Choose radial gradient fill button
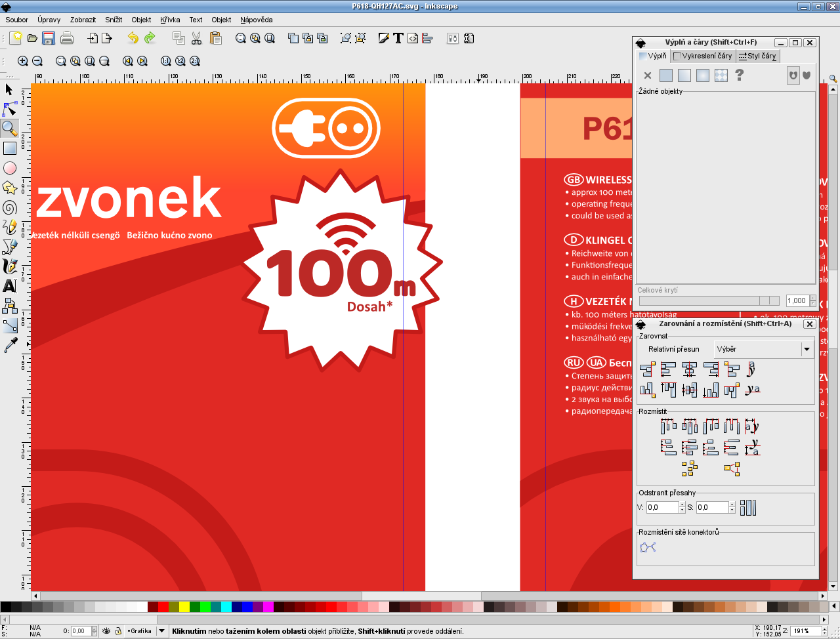Viewport: 840px width, 639px height. tap(703, 75)
